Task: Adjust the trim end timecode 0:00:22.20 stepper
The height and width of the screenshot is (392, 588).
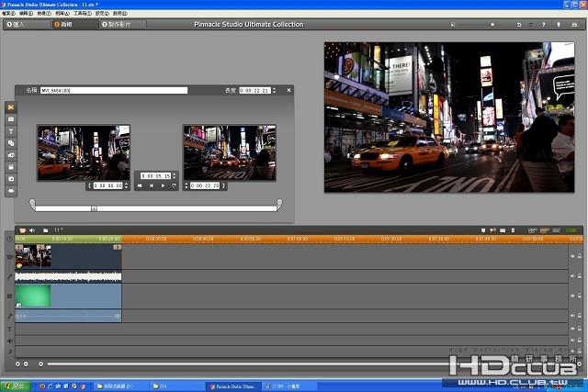Action: click(187, 185)
